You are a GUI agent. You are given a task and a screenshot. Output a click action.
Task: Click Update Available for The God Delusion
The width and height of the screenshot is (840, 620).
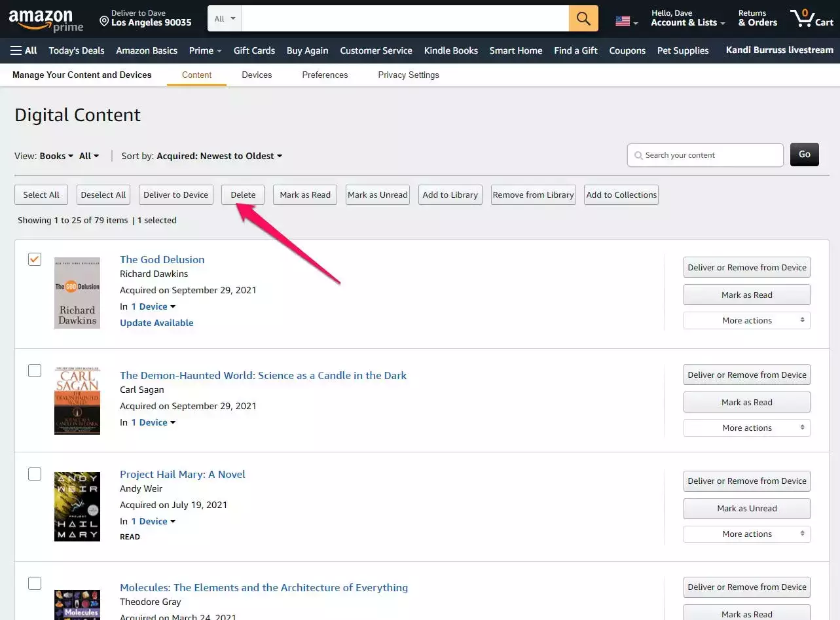(x=156, y=323)
